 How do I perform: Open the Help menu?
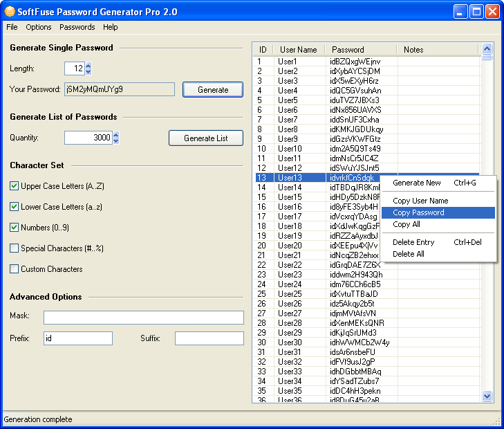(110, 27)
